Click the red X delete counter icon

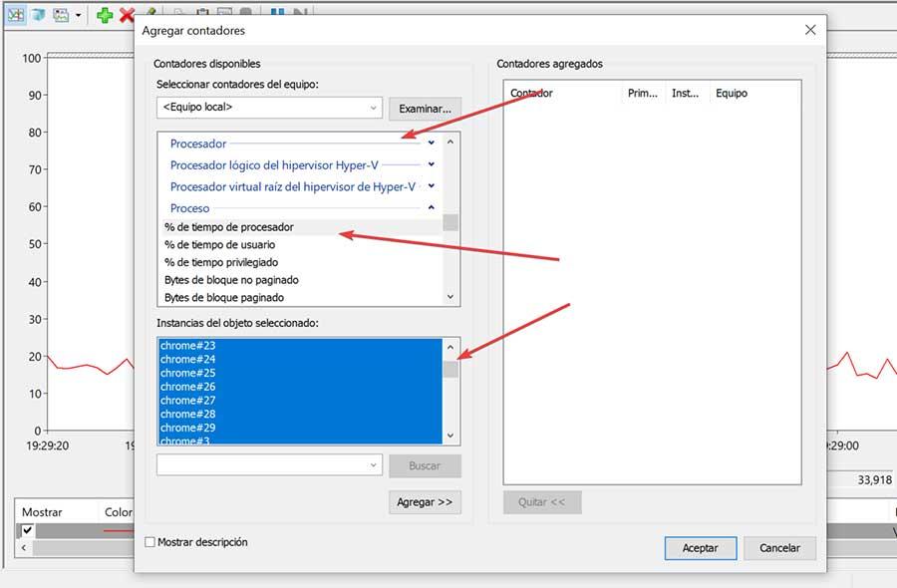click(x=127, y=15)
